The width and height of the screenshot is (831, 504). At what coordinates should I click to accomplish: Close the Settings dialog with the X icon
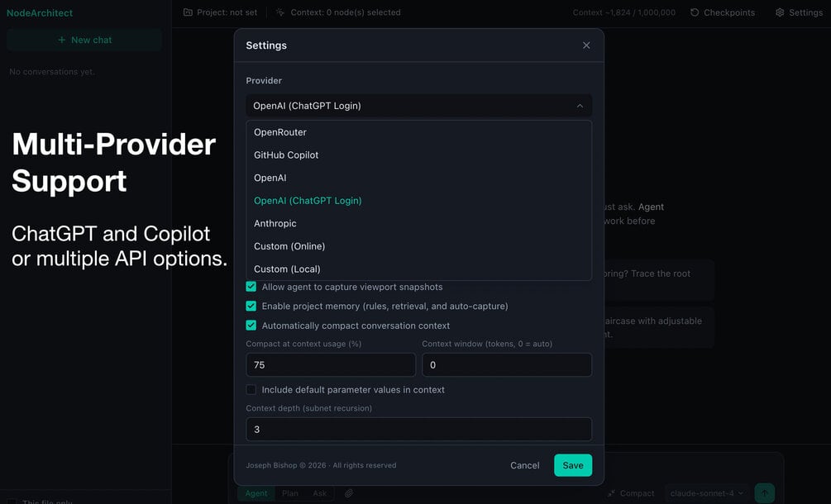pos(586,45)
